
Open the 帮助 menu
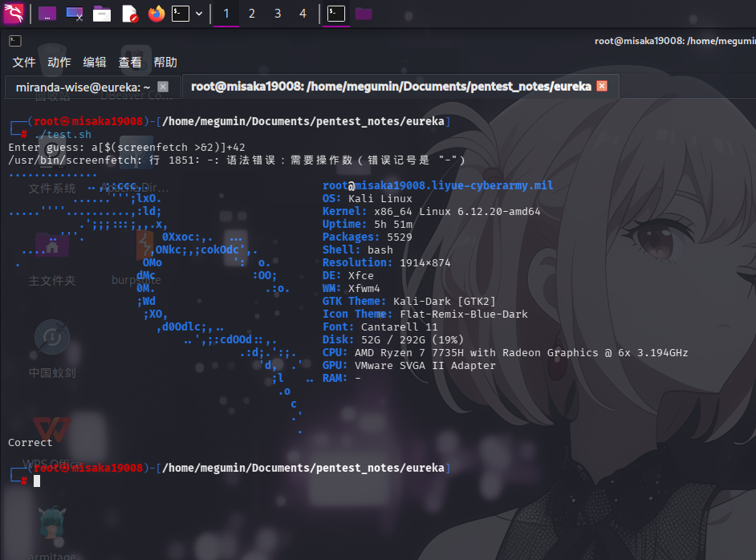[x=165, y=62]
